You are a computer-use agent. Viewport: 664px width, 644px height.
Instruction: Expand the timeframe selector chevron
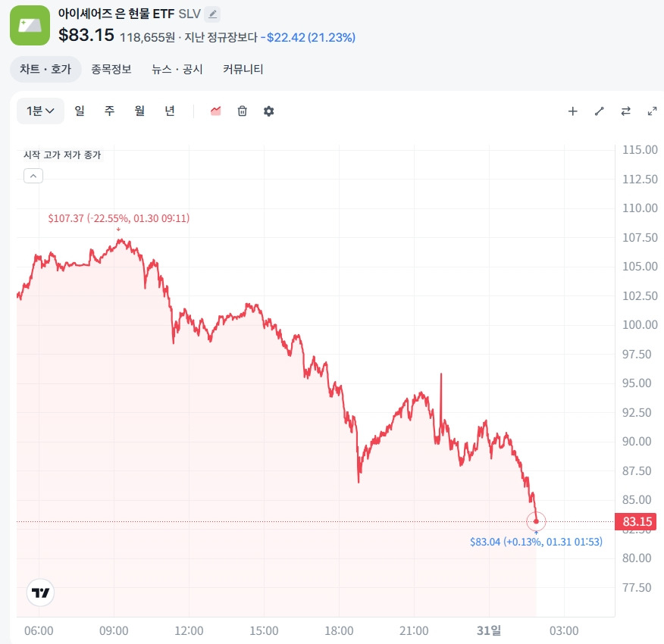point(52,111)
